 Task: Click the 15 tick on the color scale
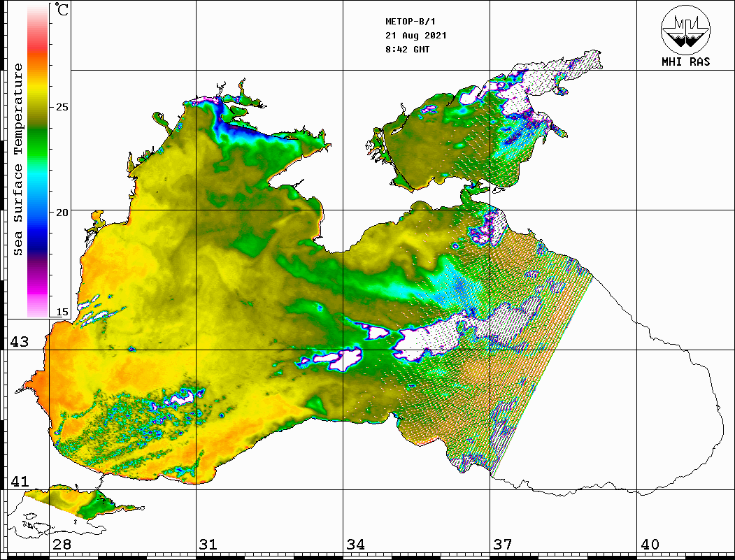pos(62,312)
